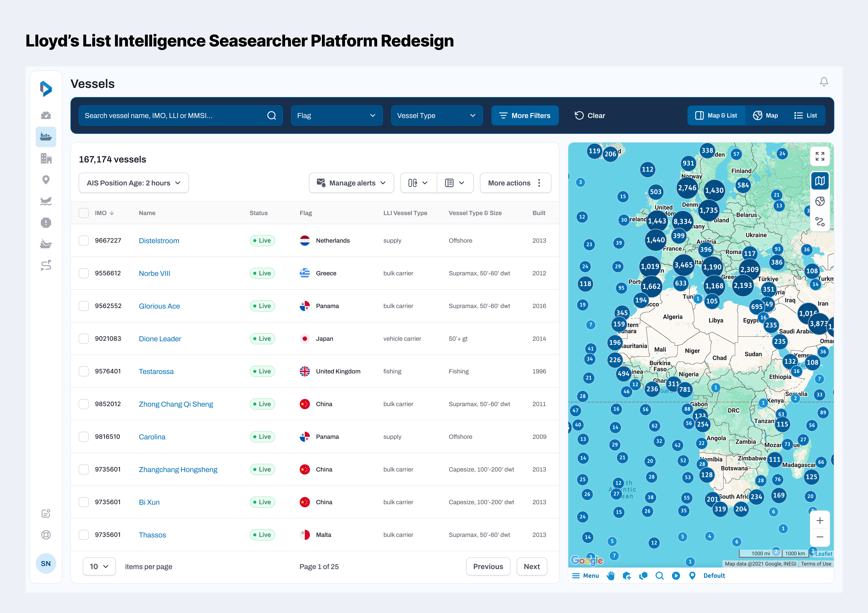Click the notification bell icon
Image resolution: width=868 pixels, height=613 pixels.
tap(824, 82)
